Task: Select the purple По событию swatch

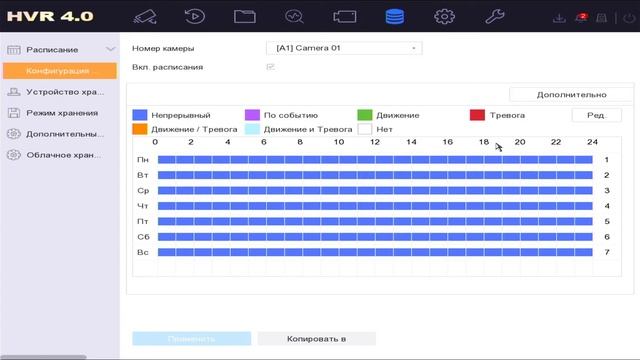Action: click(252, 115)
